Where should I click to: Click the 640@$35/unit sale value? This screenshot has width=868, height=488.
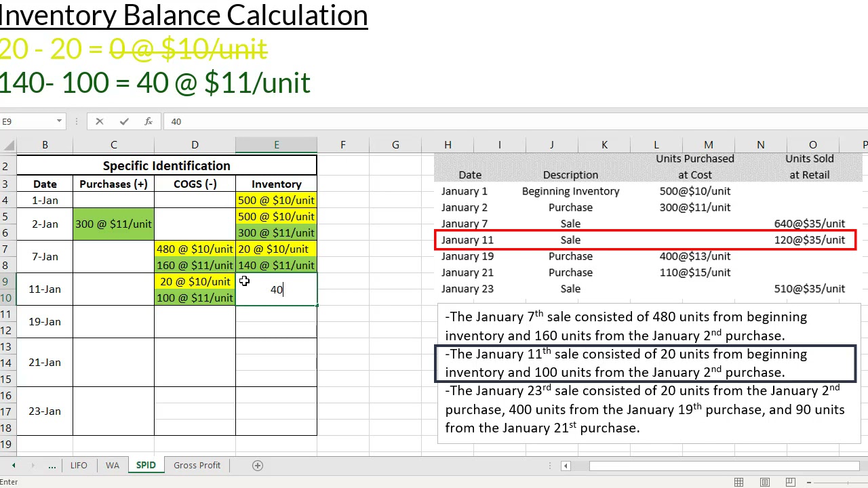[810, 224]
